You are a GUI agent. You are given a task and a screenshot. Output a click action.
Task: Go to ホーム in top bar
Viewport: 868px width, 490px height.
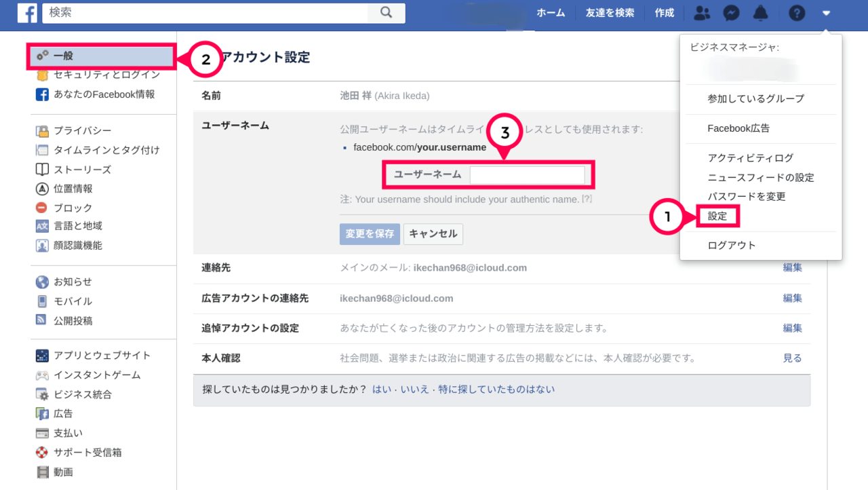[x=551, y=13]
